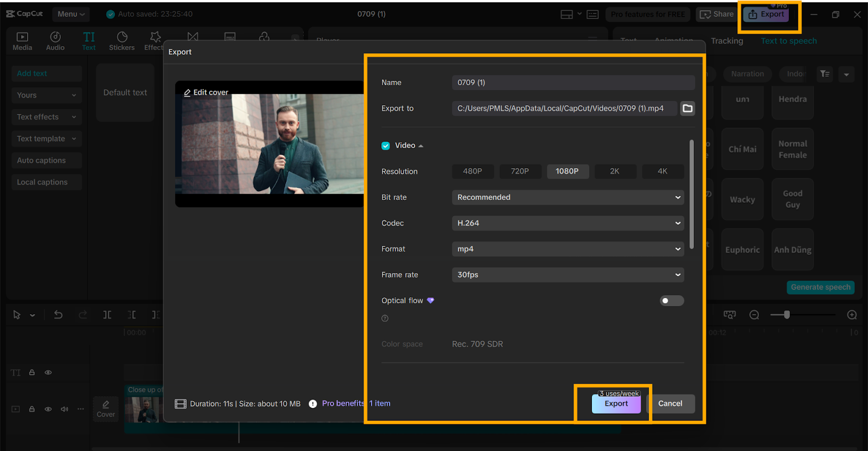Screen dimensions: 868x451
Task: Select the Narration voice filter
Action: pyautogui.click(x=747, y=74)
